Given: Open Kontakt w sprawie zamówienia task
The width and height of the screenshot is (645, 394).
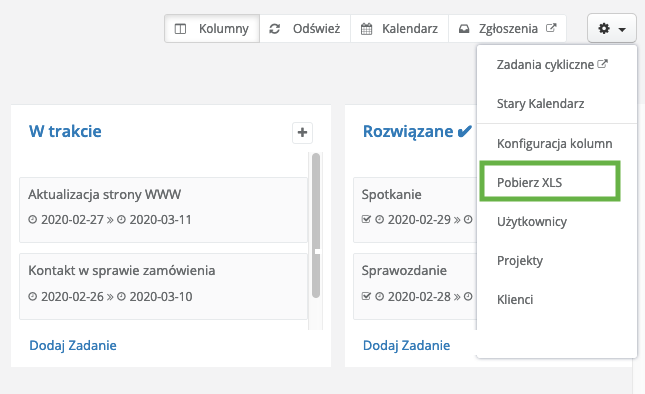Looking at the screenshot, I should pos(163,286).
